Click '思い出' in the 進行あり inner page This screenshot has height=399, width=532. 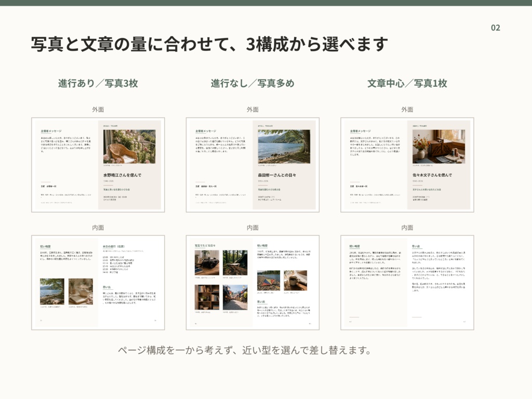107,287
